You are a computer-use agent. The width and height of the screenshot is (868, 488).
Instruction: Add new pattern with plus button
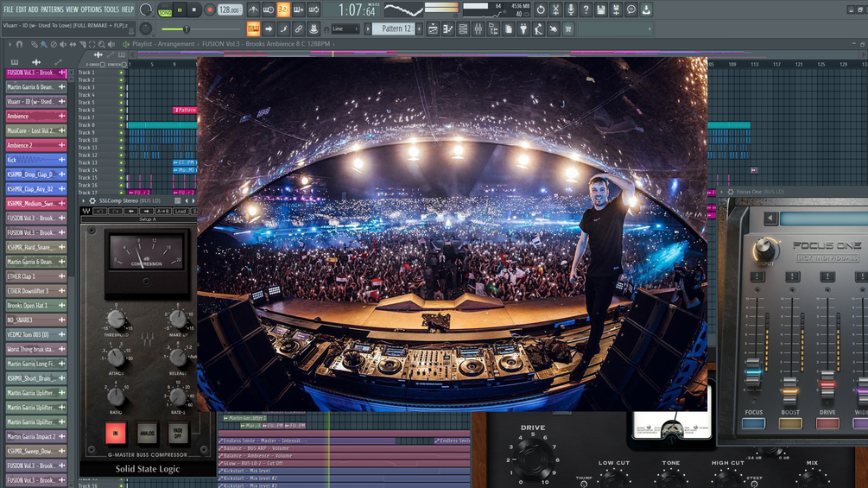(419, 29)
